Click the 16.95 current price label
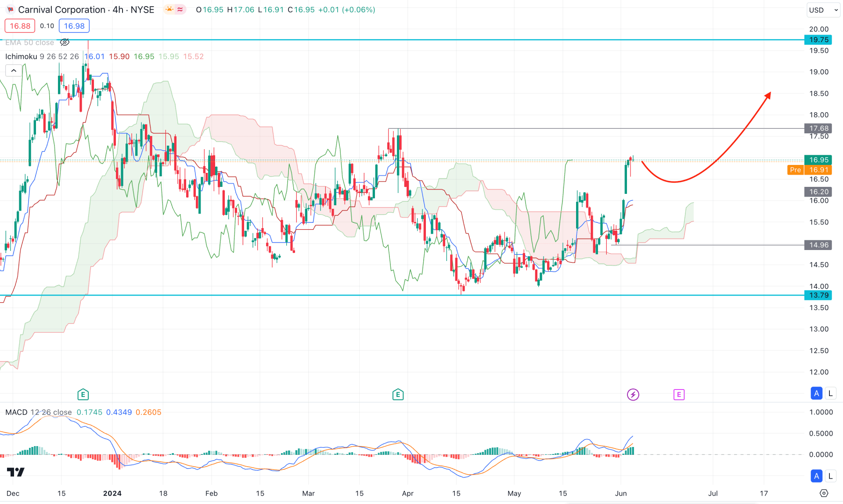Screen dimensions: 843x504 [x=818, y=160]
